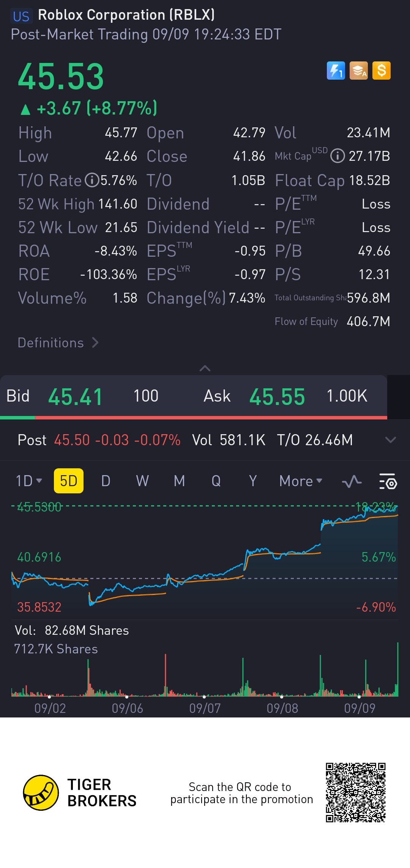Image resolution: width=410 pixels, height=868 pixels.
Task: Switch to the W weekly chart tab
Action: coord(142,481)
